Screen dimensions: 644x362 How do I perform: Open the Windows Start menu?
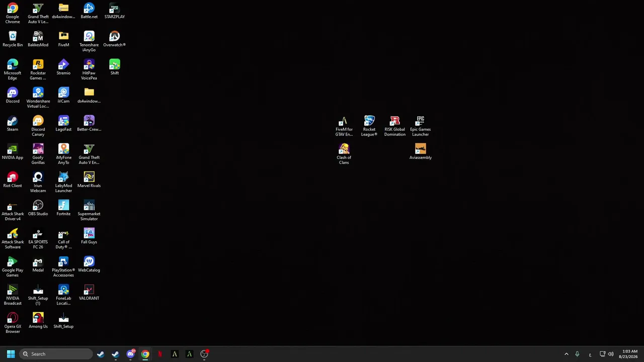[11, 354]
